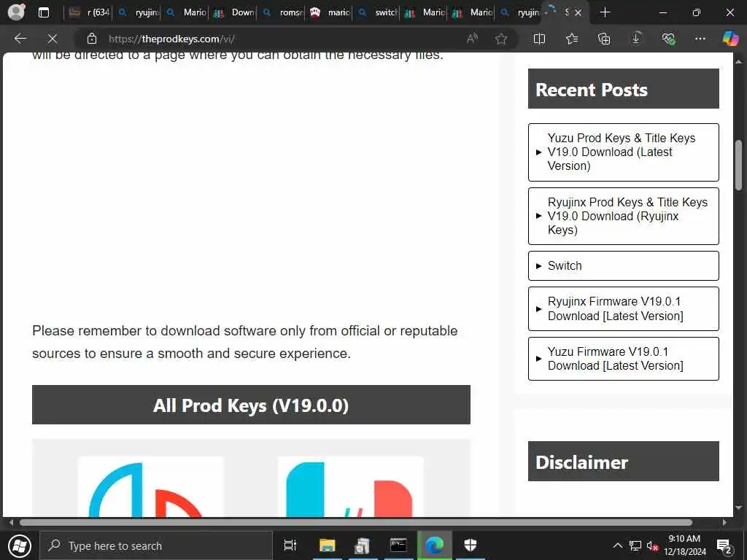The image size is (747, 560).
Task: Launch Copilot sidebar
Action: coord(729,39)
